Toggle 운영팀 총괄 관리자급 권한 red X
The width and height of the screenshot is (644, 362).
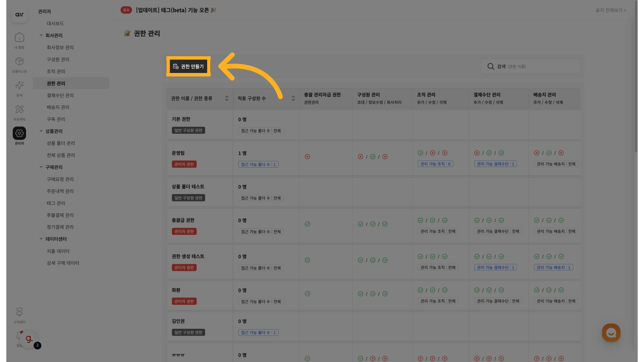307,157
